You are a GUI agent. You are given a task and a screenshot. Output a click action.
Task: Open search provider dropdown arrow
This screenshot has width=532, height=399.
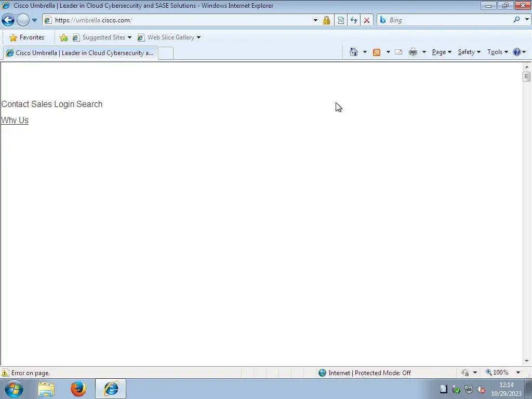[x=527, y=20]
